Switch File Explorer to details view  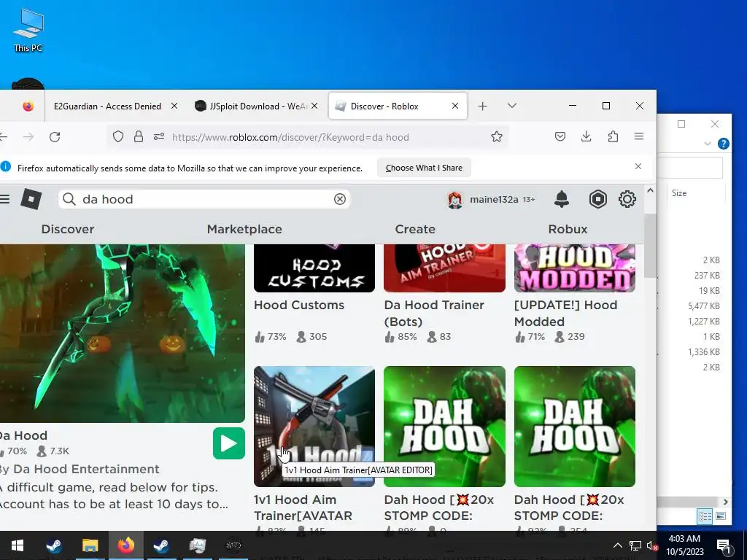[x=705, y=516]
